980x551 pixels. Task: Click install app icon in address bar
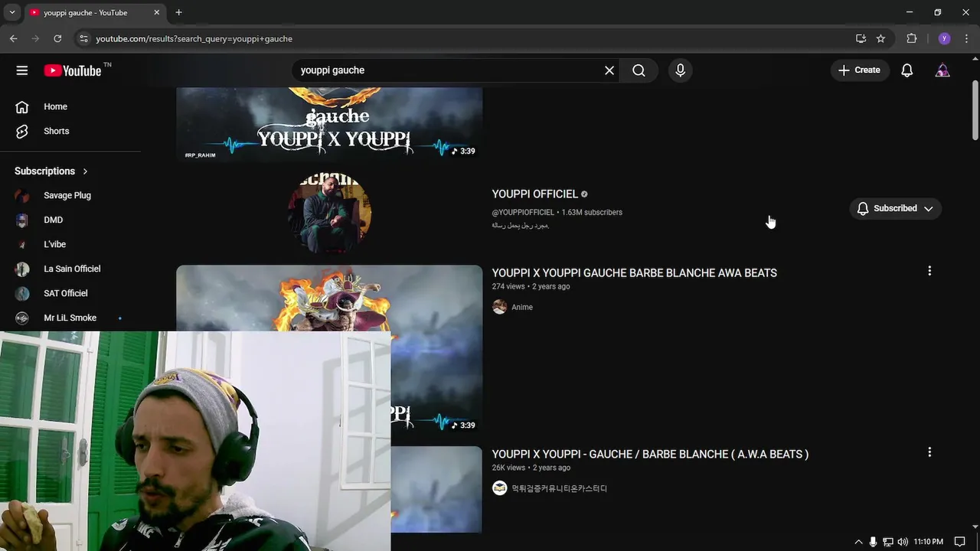tap(861, 38)
